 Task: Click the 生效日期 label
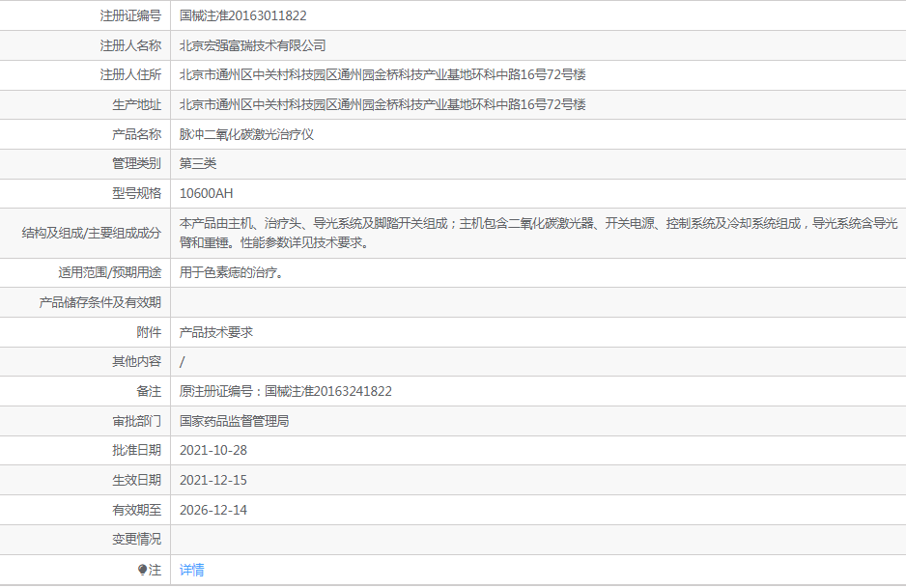click(x=137, y=480)
